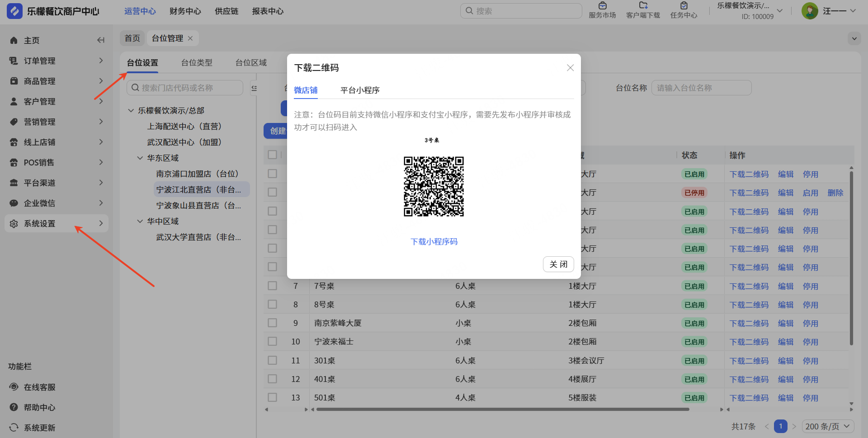Check the checkbox for row 501桌
The image size is (868, 438).
(272, 397)
